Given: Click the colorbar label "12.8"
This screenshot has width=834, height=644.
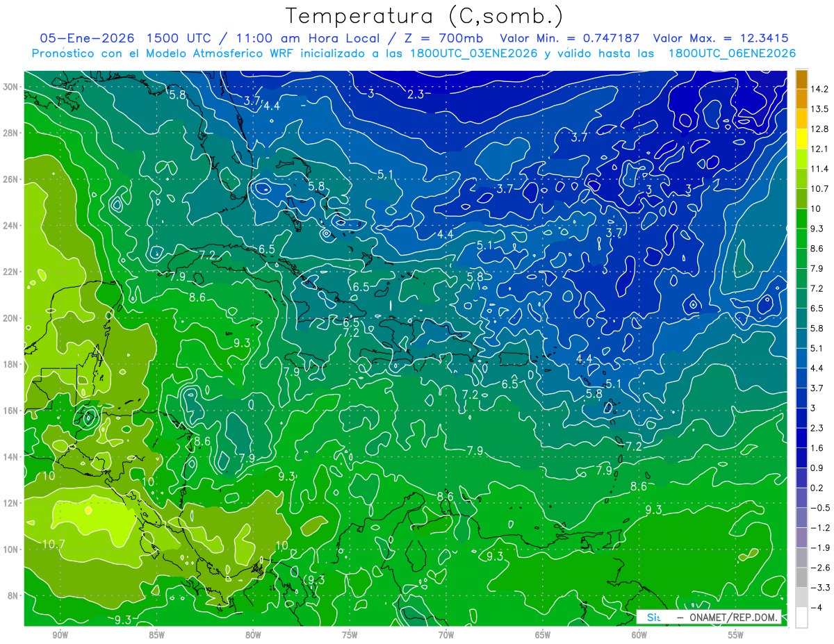Looking at the screenshot, I should coord(819,129).
